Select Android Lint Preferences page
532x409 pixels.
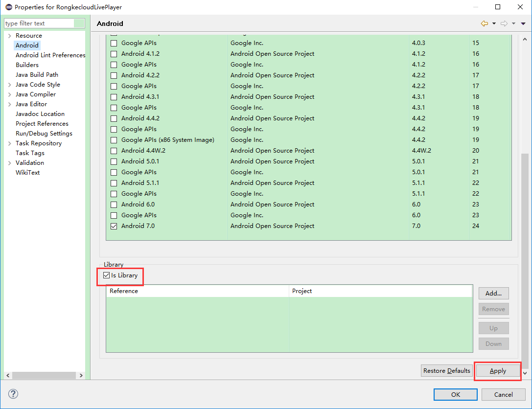50,55
